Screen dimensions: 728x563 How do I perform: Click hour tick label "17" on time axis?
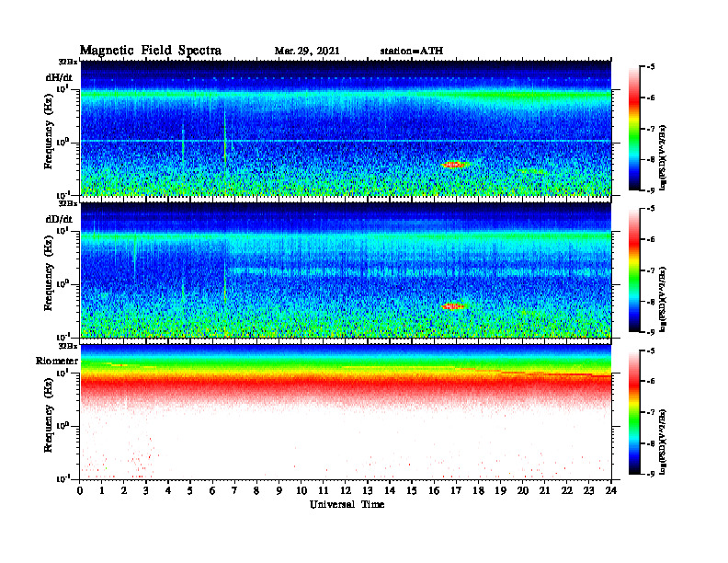point(456,490)
